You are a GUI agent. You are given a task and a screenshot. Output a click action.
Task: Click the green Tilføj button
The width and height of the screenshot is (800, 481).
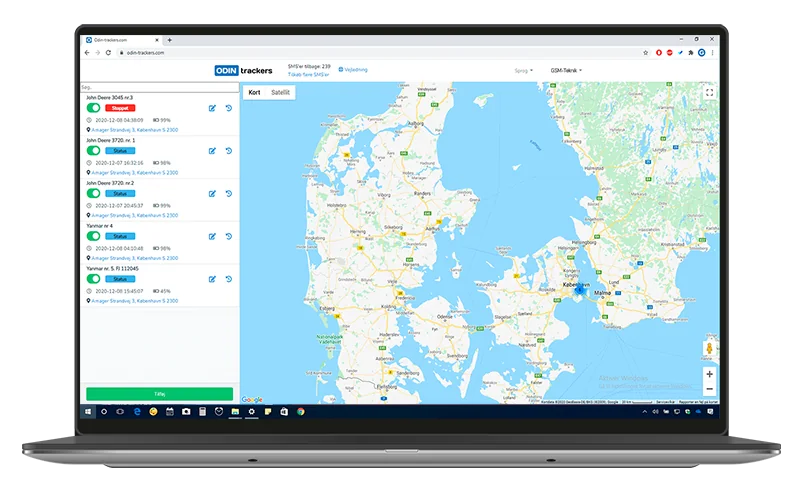click(x=160, y=394)
